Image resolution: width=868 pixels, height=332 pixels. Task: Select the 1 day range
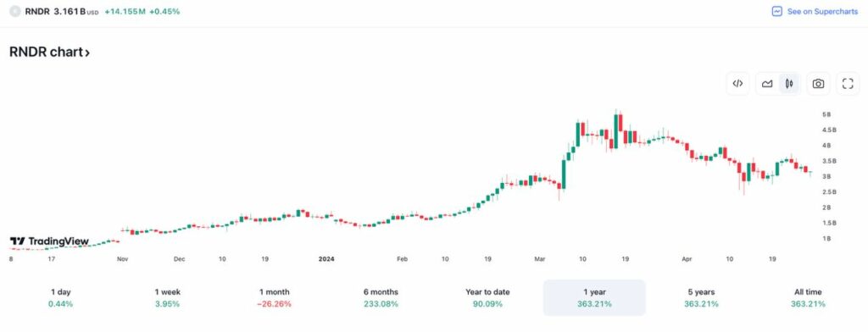(x=60, y=297)
